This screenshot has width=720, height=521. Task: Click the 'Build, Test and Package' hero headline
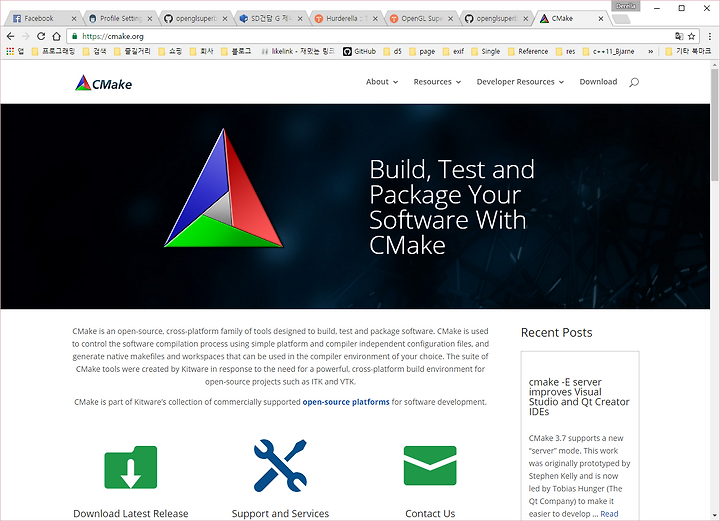(452, 207)
